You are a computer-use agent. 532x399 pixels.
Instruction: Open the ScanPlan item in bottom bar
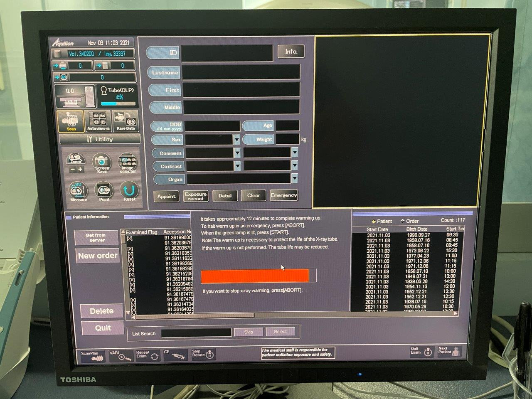point(92,356)
